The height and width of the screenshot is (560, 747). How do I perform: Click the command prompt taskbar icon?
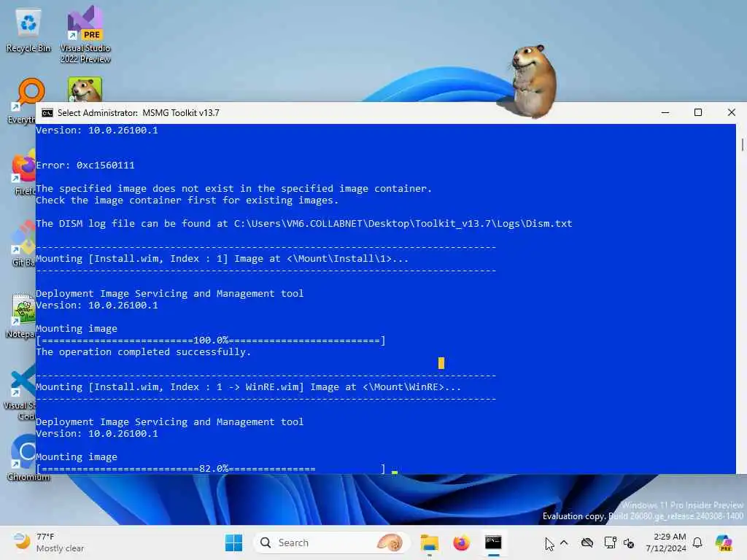pos(493,542)
